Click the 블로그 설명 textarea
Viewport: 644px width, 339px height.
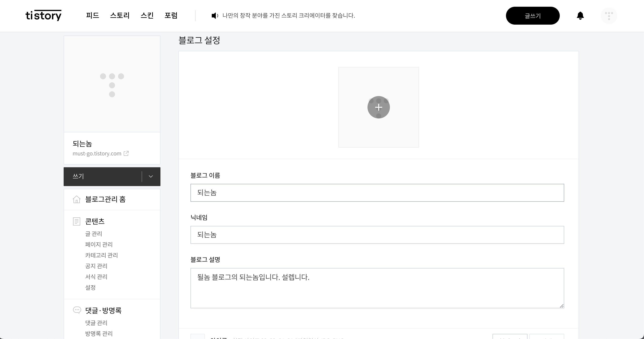point(377,288)
